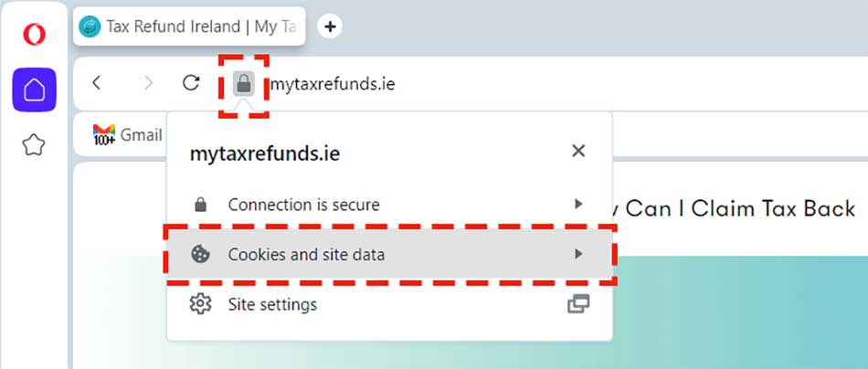Open the Home sidebar button

(x=34, y=90)
